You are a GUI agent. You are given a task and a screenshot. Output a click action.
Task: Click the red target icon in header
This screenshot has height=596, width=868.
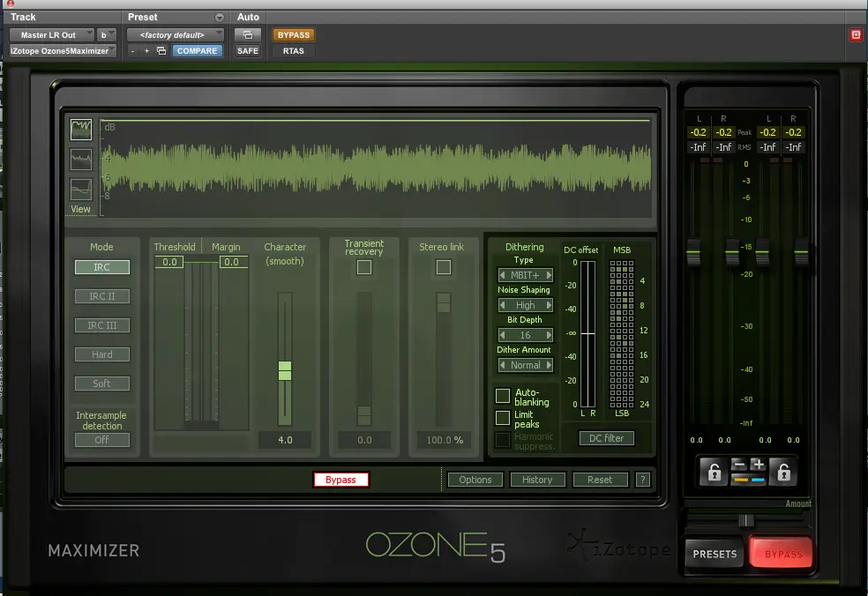(x=856, y=35)
